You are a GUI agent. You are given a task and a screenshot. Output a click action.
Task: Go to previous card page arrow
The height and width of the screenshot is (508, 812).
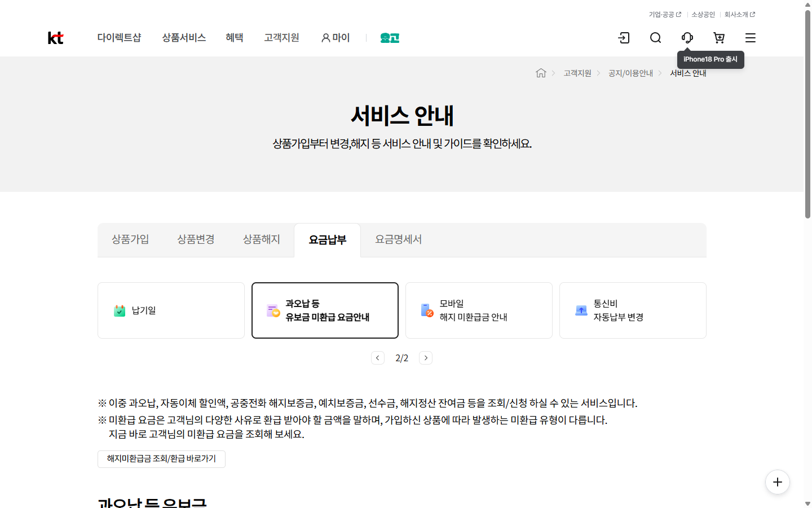pos(378,358)
